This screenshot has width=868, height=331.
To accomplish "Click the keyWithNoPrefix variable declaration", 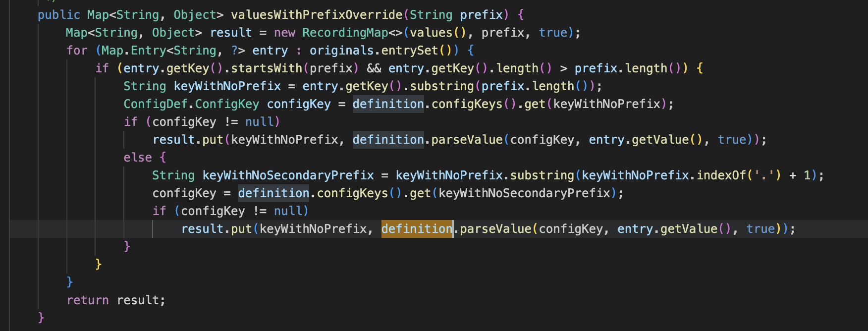I will [227, 86].
